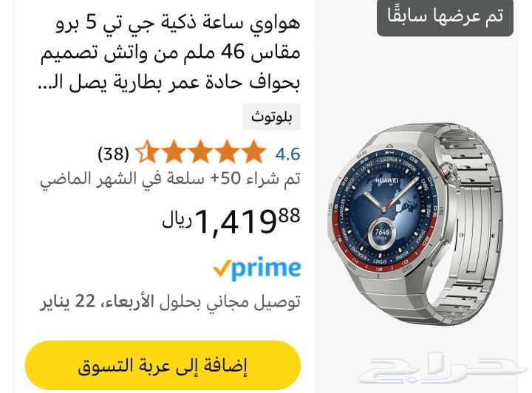The height and width of the screenshot is (393, 532).
Task: Click the free delivery date text
Action: [x=170, y=301]
